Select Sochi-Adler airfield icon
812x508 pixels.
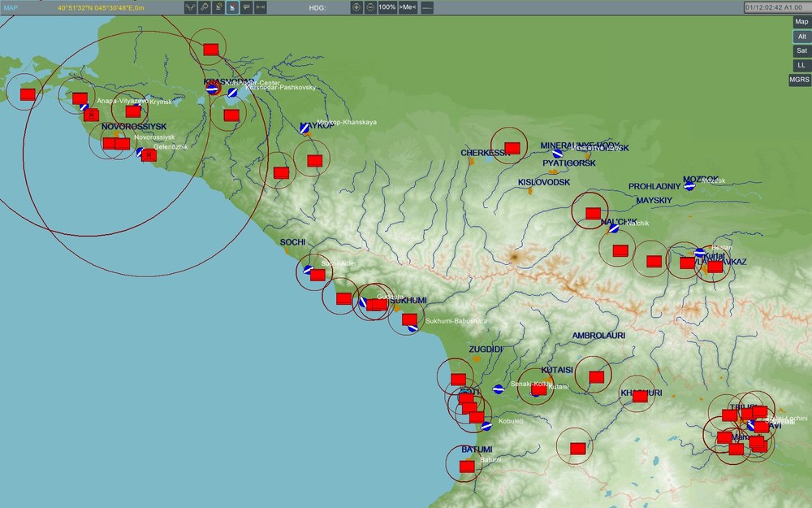pos(308,270)
